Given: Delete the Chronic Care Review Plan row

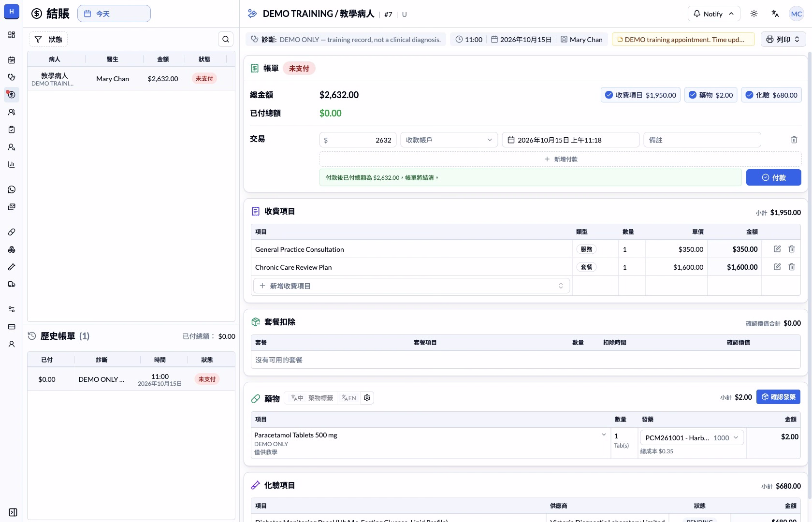Looking at the screenshot, I should tap(792, 267).
